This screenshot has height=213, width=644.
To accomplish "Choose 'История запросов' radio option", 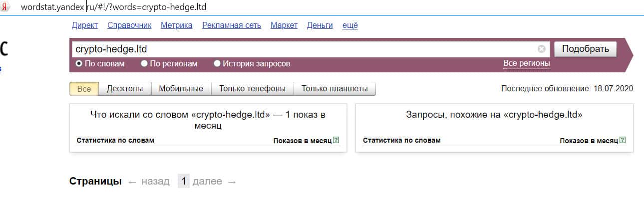I will [217, 64].
